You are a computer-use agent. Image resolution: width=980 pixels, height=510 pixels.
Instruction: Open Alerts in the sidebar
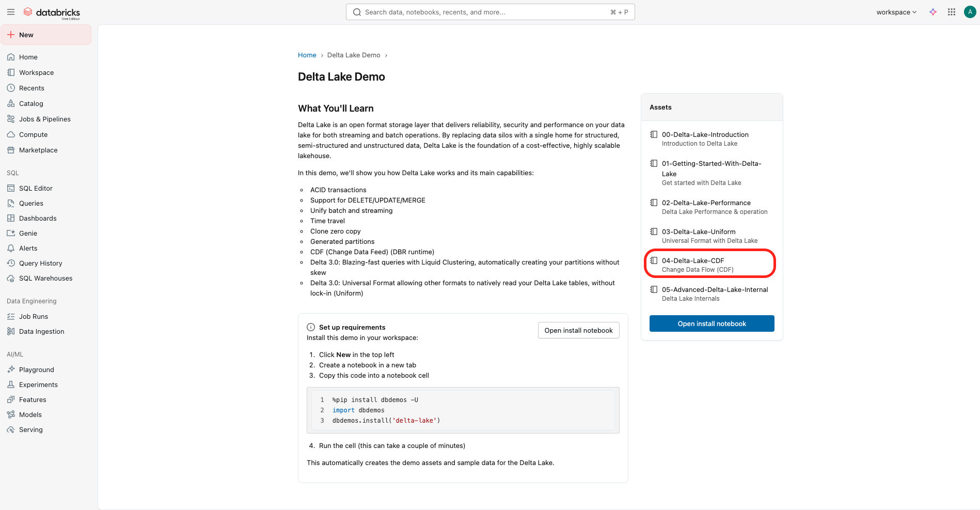point(28,248)
